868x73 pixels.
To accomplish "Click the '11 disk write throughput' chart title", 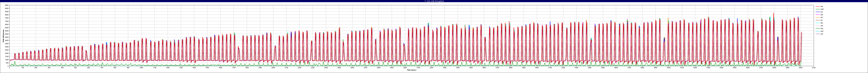I will [x=434, y=1].
